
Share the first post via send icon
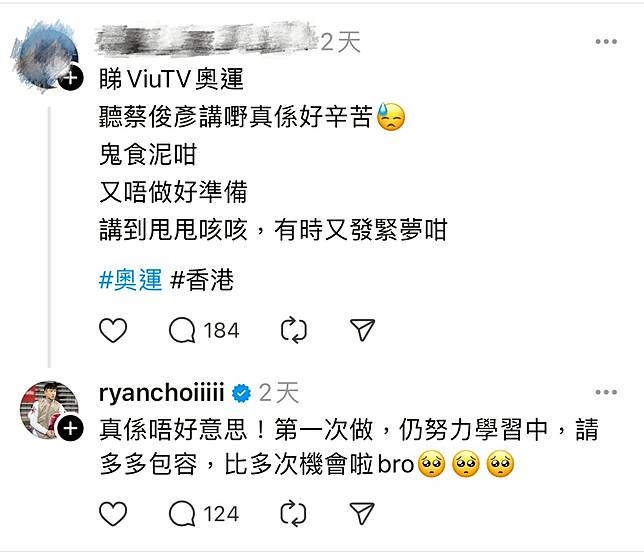point(362,330)
